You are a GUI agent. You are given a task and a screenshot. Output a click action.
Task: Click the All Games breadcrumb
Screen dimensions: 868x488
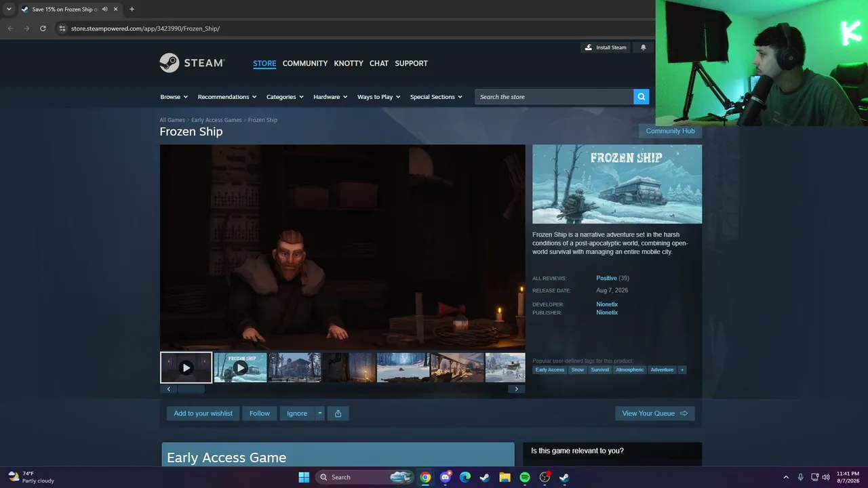click(x=172, y=120)
